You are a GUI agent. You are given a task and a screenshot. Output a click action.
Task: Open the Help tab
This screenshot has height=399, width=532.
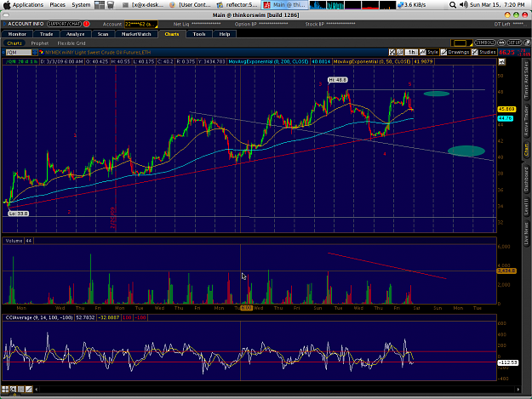tap(225, 34)
